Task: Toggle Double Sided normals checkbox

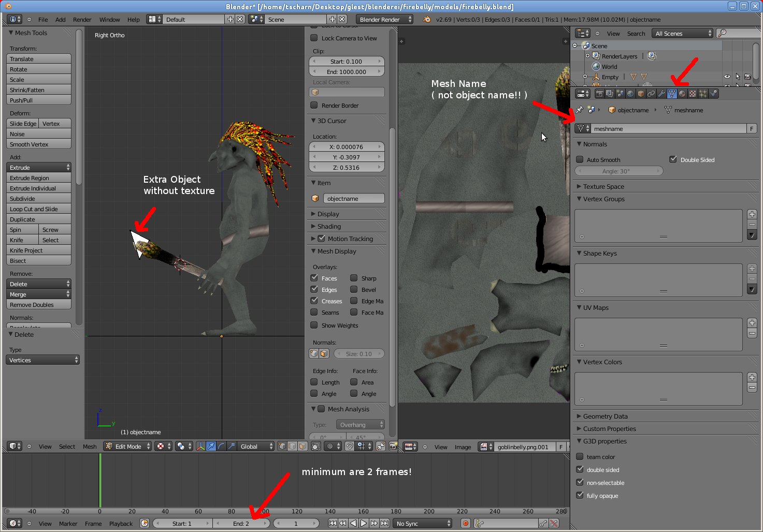Action: tap(673, 159)
